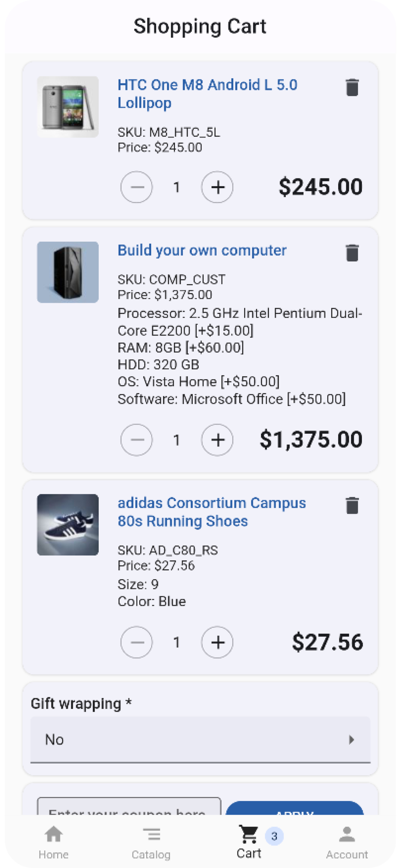Tap the computer tower thumbnail image
Image resolution: width=401 pixels, height=868 pixels.
pos(68,272)
